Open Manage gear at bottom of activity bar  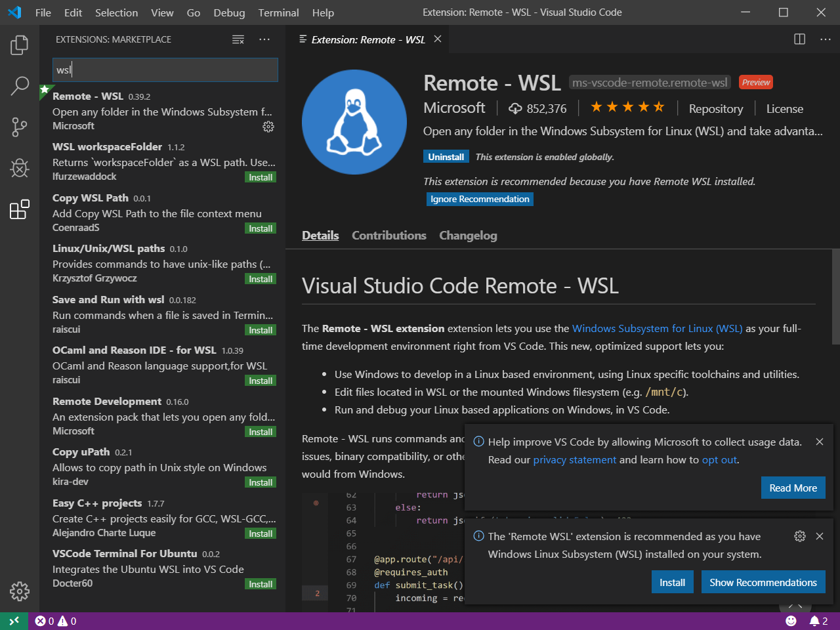pyautogui.click(x=20, y=591)
